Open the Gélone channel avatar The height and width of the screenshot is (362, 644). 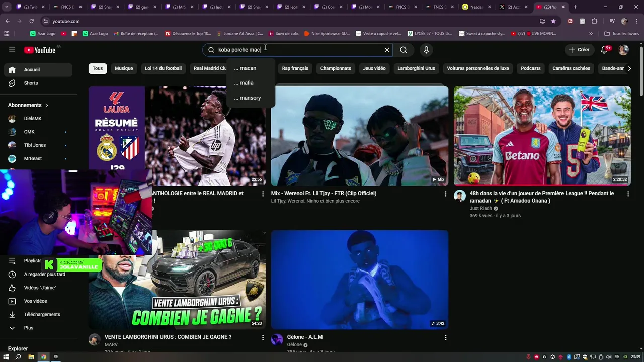coord(277,339)
